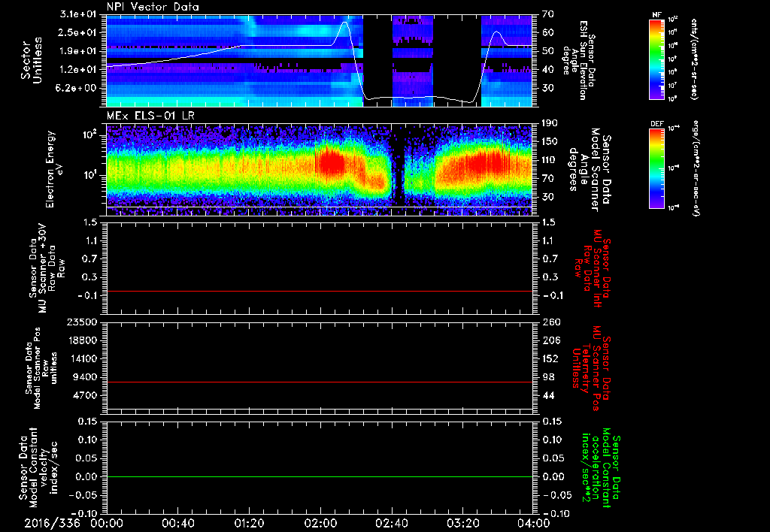
Task: Click the NF color scale bar
Action: [x=656, y=59]
